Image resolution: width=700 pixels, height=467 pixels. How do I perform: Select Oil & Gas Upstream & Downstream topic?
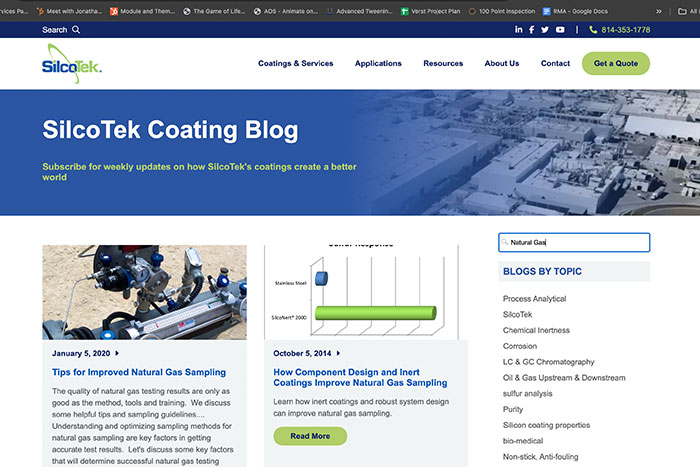(564, 378)
